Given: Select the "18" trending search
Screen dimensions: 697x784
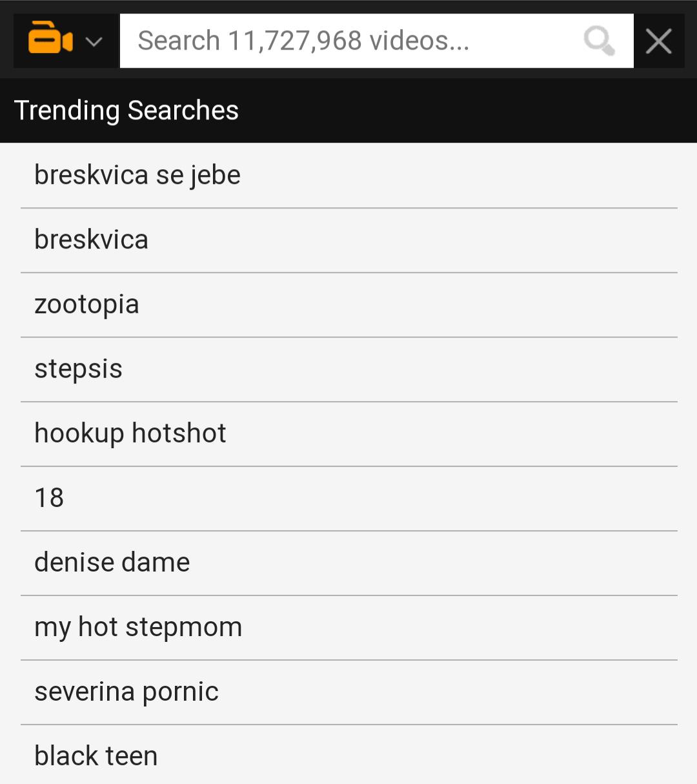Looking at the screenshot, I should (x=49, y=498).
